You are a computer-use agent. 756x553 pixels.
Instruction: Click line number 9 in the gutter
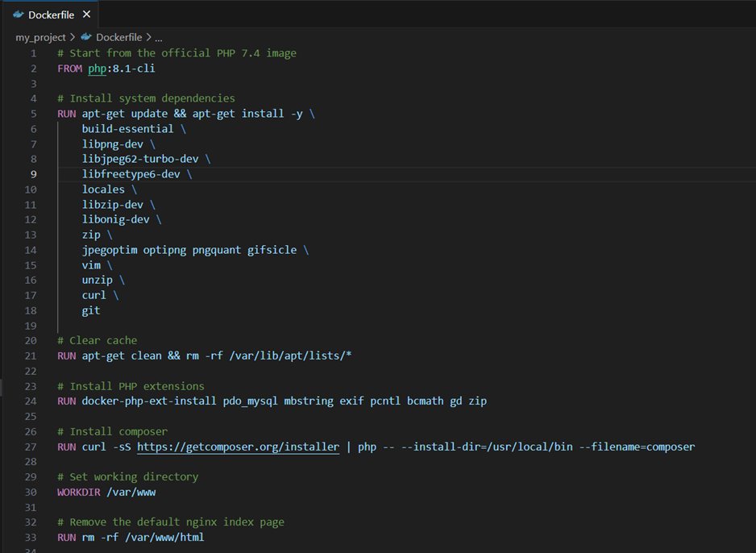tap(33, 173)
